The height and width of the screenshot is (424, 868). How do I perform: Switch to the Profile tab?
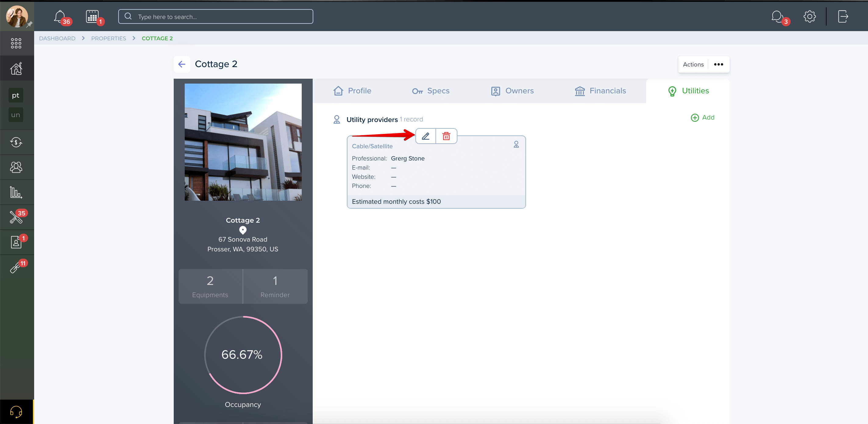[x=352, y=91]
